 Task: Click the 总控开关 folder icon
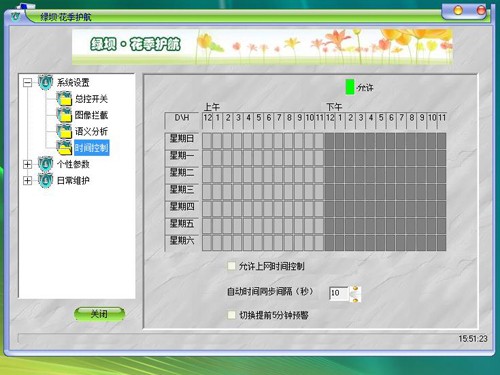[64, 98]
